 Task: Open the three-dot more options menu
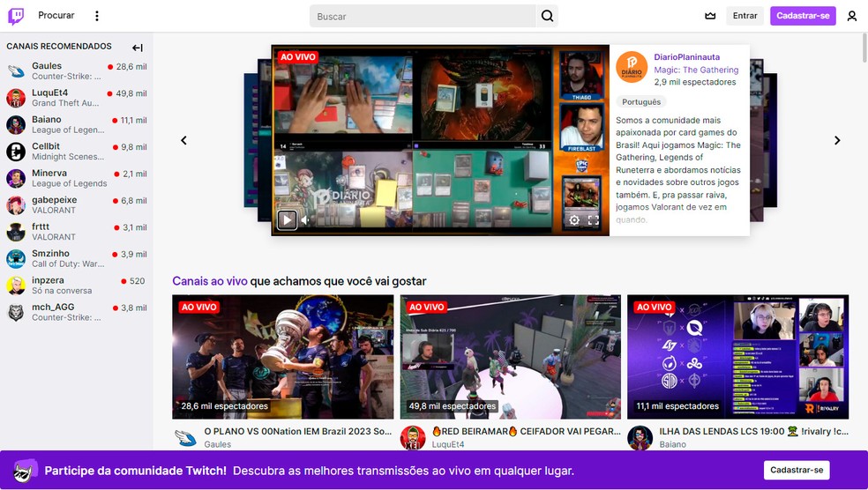point(97,16)
